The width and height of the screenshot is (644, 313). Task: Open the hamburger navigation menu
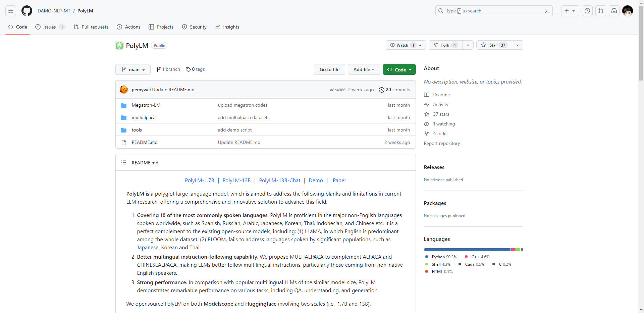11,11
